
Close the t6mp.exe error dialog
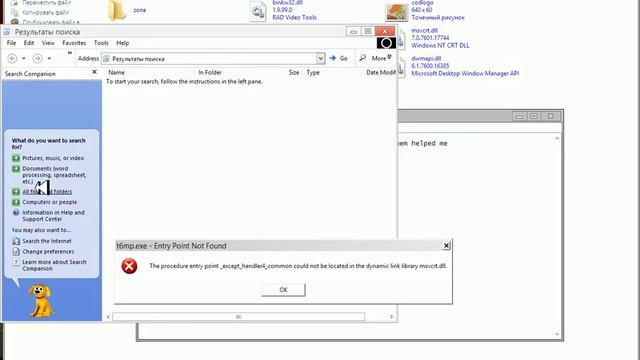(446, 245)
